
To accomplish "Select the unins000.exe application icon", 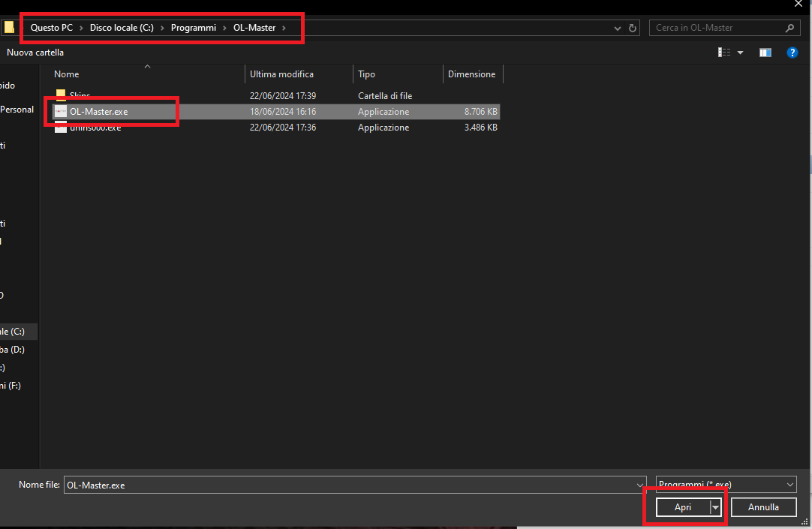I will 61,128.
